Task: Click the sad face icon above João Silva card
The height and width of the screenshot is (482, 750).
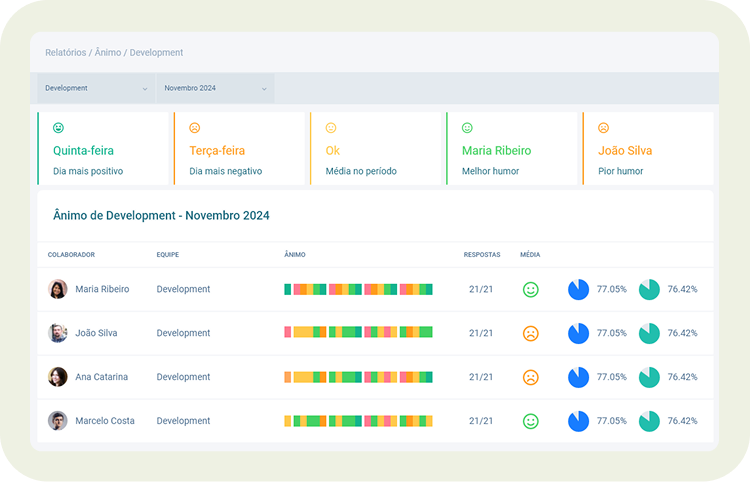Action: 603,128
